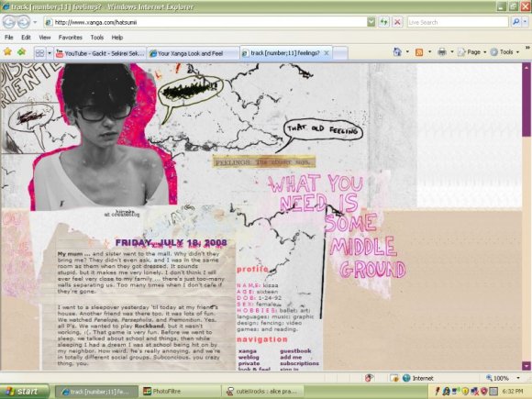Image resolution: width=532 pixels, height=399 pixels.
Task: Run search with the magnifier icon
Action: pyautogui.click(x=516, y=22)
